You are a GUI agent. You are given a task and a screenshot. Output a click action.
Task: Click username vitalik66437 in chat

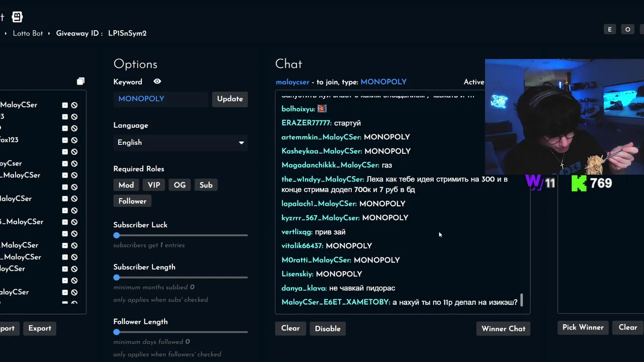[x=302, y=246]
